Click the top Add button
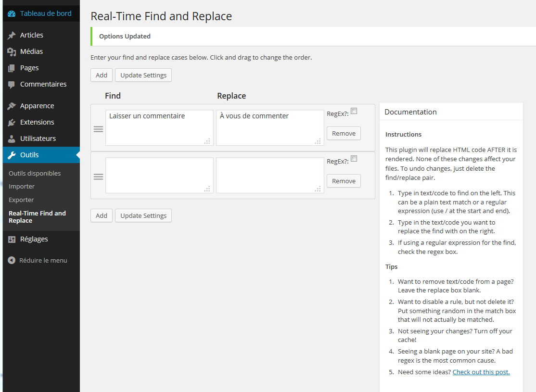The width and height of the screenshot is (536, 392). (102, 75)
